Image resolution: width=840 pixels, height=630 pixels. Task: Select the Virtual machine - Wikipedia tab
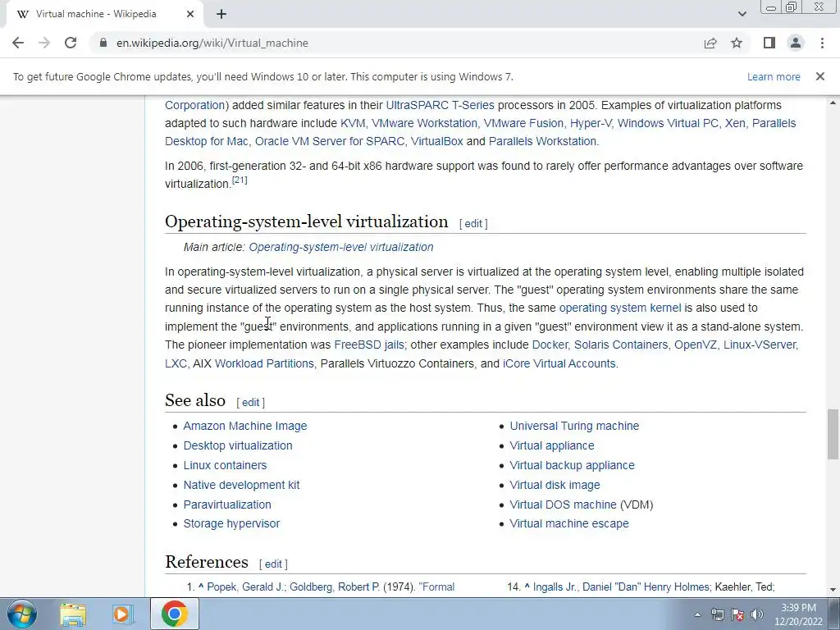click(104, 15)
